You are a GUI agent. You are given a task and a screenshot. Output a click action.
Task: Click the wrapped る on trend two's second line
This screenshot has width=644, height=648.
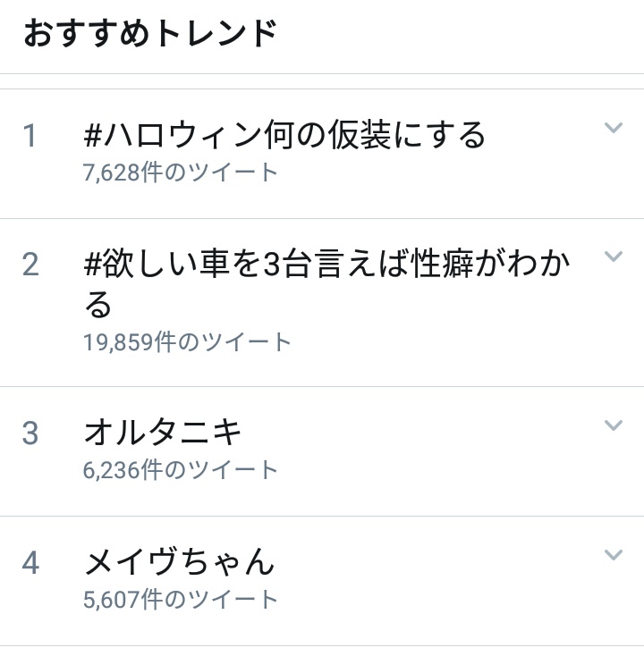coord(97,306)
